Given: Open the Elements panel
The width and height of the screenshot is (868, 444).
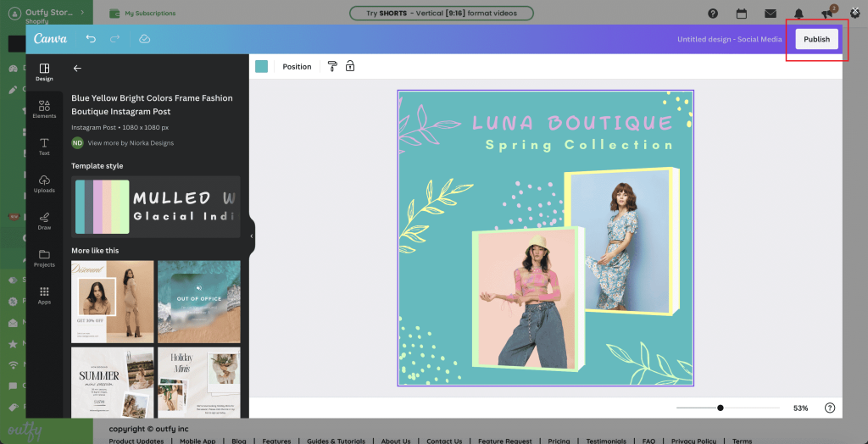Looking at the screenshot, I should pos(44,108).
